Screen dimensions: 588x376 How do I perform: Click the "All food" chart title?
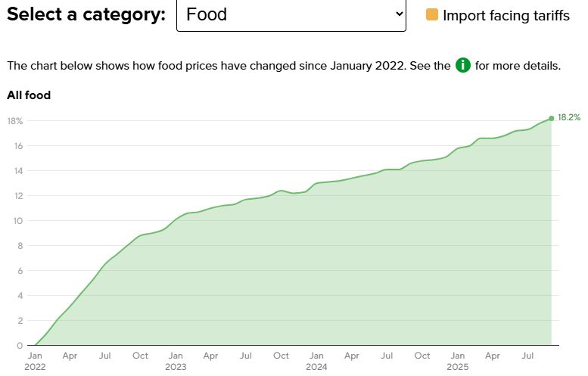(x=29, y=95)
